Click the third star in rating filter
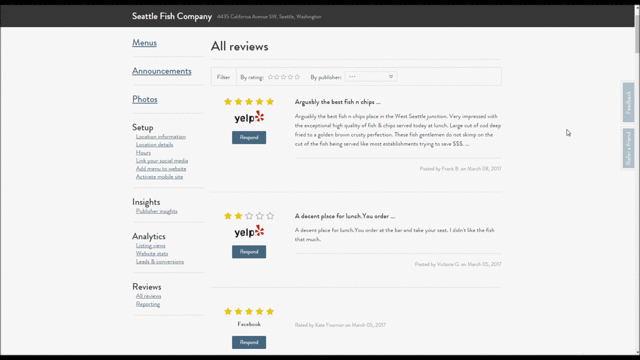 pyautogui.click(x=284, y=77)
